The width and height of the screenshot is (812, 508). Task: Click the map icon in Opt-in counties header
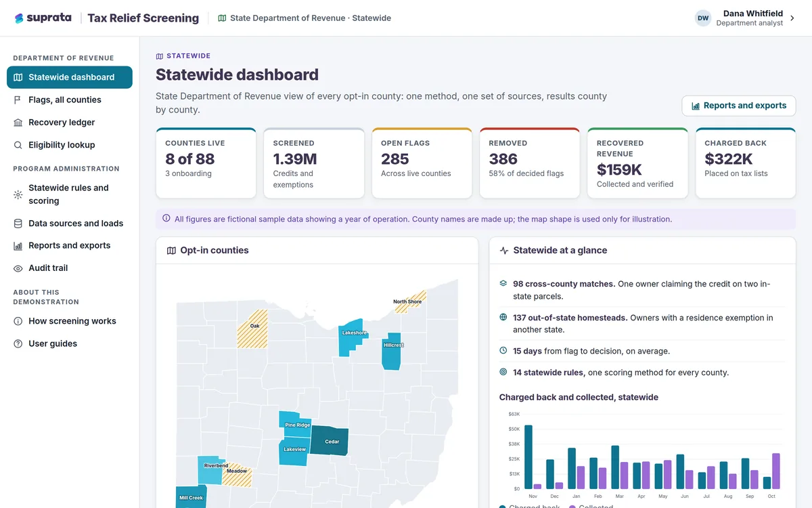click(171, 251)
